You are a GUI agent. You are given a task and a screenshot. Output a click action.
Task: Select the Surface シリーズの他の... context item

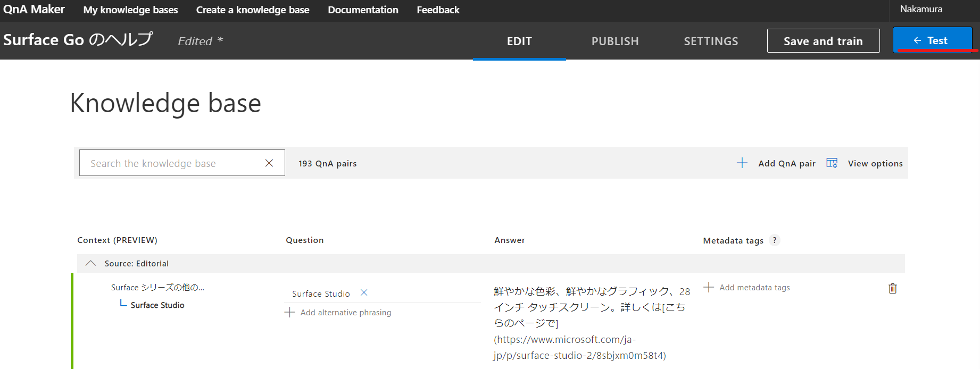coord(157,287)
